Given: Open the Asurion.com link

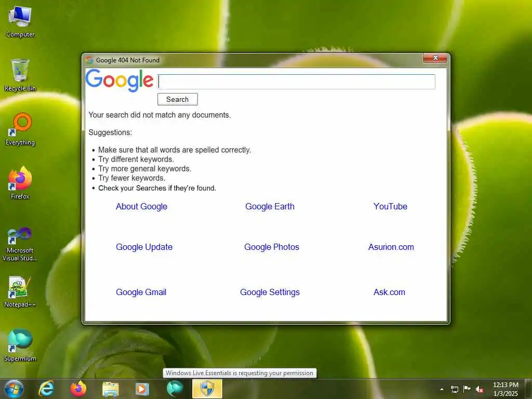Looking at the screenshot, I should tap(391, 247).
